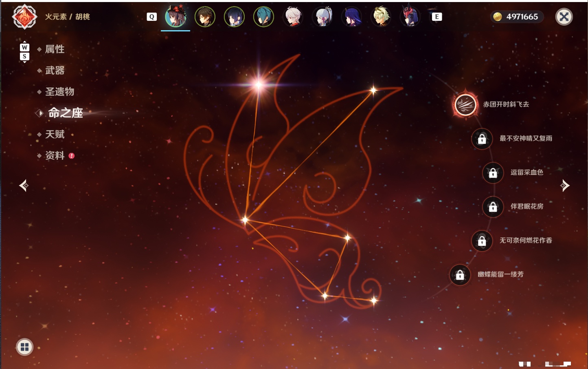The height and width of the screenshot is (369, 588).
Task: Open the locked 无可奈何燃花作香 constellation node
Action: (x=482, y=241)
